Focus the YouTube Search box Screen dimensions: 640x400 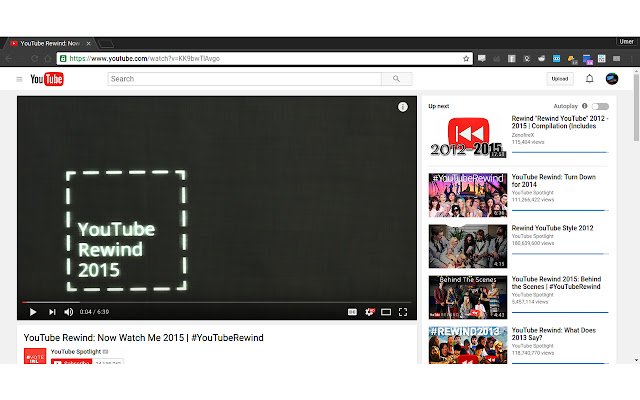tap(244, 79)
